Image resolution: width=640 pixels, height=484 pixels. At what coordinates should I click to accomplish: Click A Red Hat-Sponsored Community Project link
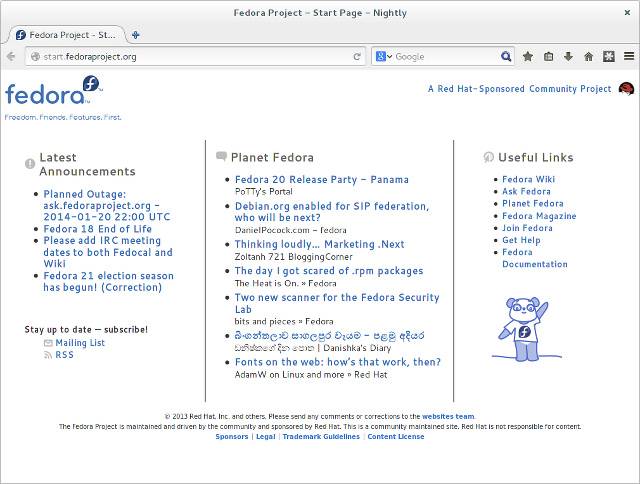[x=520, y=89]
